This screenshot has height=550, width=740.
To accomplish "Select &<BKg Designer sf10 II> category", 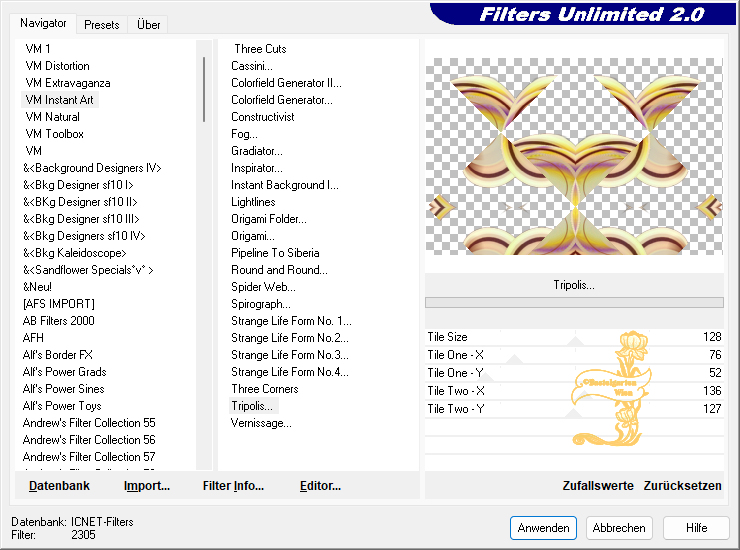I will 80,202.
